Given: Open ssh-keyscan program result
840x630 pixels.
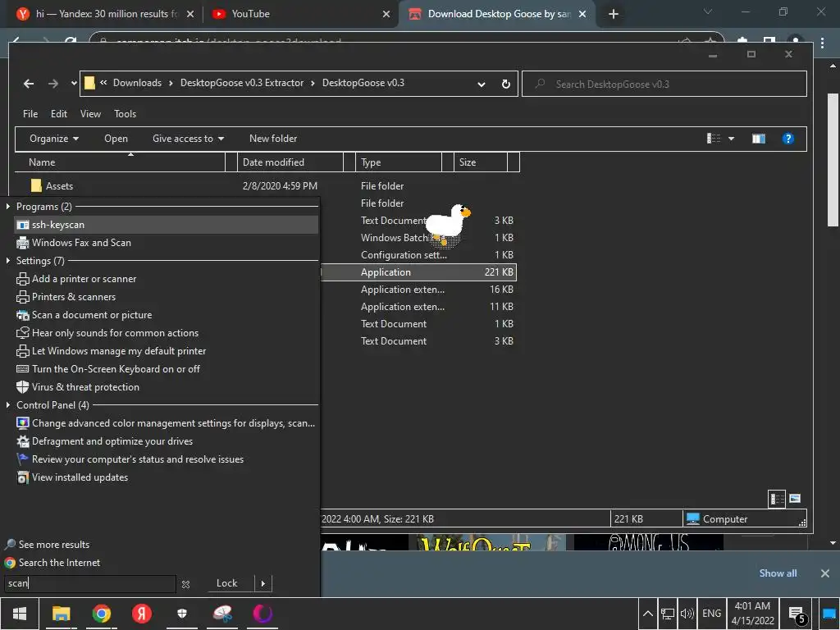Looking at the screenshot, I should (166, 225).
